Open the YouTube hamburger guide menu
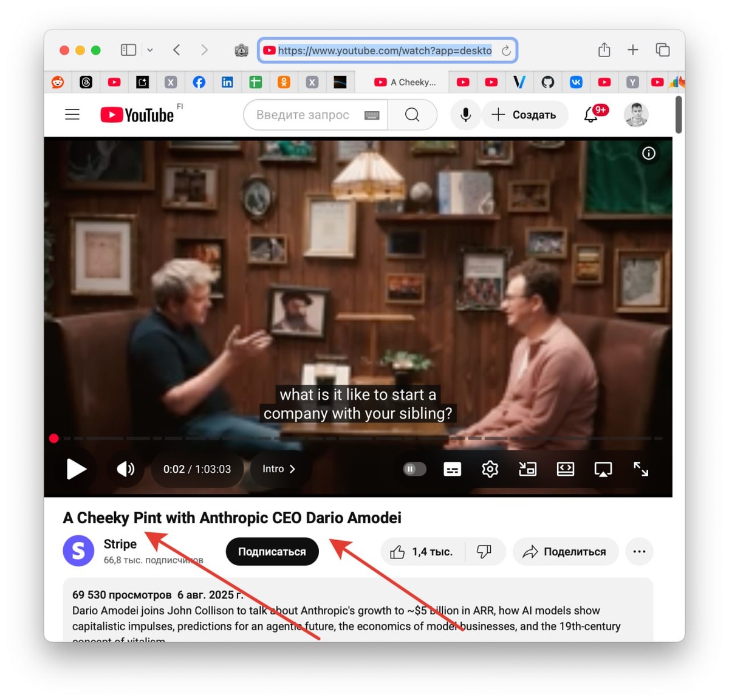Viewport: 729px width, 700px height. pos(72,115)
